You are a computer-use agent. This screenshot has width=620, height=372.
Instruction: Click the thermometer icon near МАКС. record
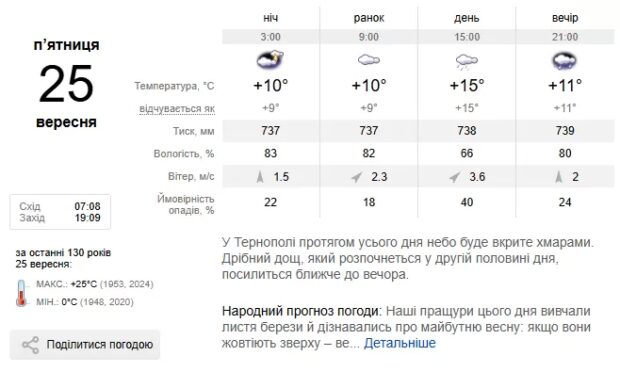pos(21,293)
